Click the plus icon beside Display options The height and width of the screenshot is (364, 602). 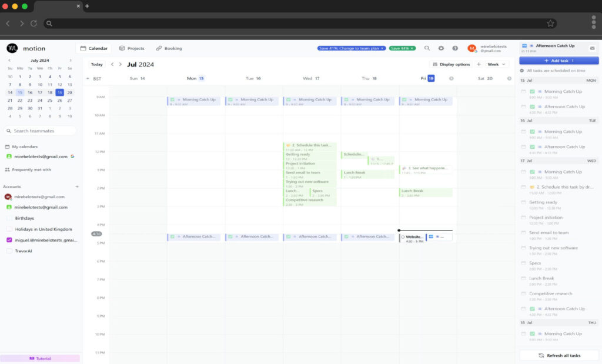point(479,64)
